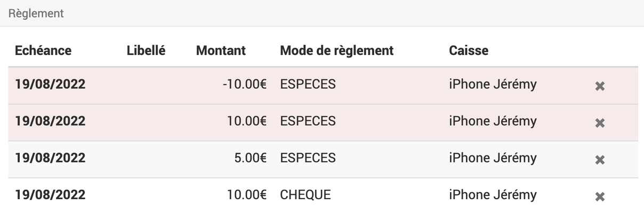The height and width of the screenshot is (214, 644).
Task: Delete the -10.00€ ESPECES payment row
Action: coord(600,86)
